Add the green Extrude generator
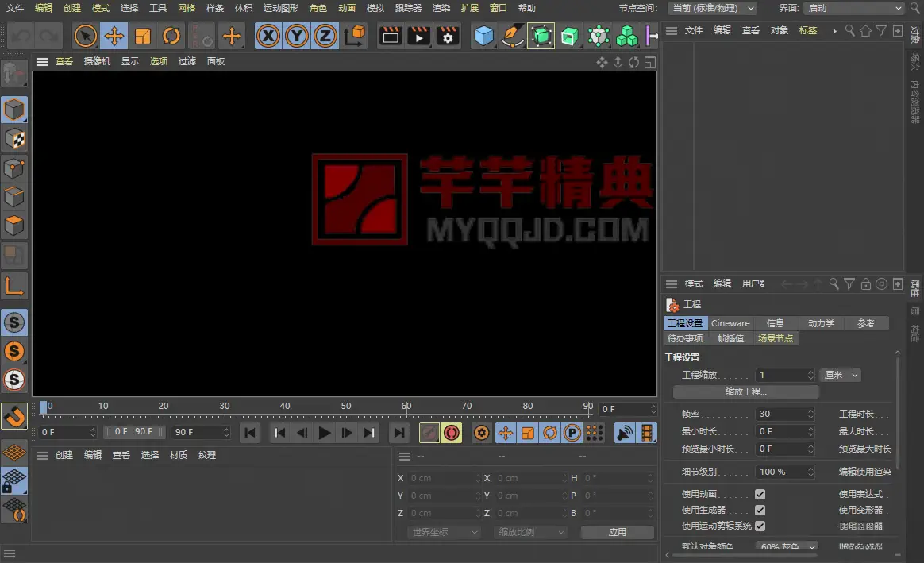Viewport: 924px width, 563px height. (x=569, y=36)
